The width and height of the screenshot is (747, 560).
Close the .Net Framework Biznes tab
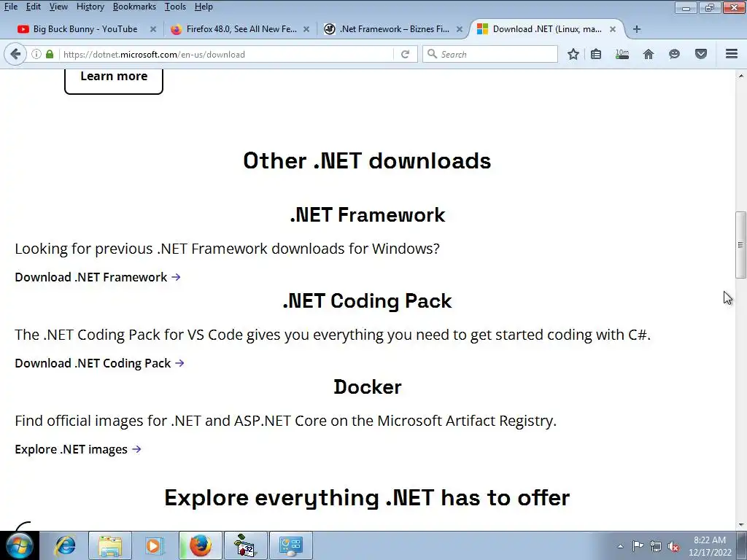tap(460, 29)
